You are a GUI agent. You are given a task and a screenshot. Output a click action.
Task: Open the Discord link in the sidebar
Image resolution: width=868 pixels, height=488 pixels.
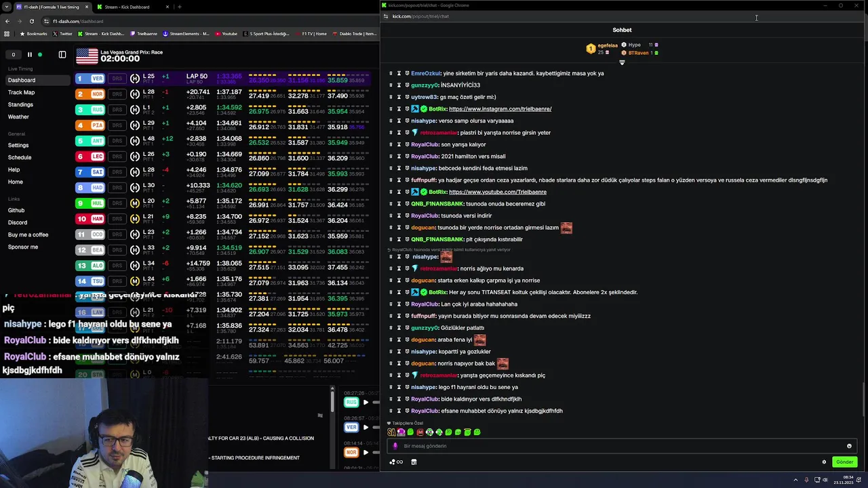[18, 222]
